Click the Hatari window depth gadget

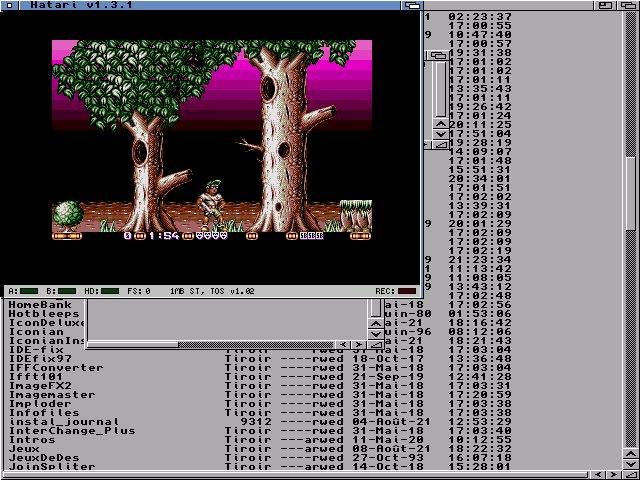point(412,5)
